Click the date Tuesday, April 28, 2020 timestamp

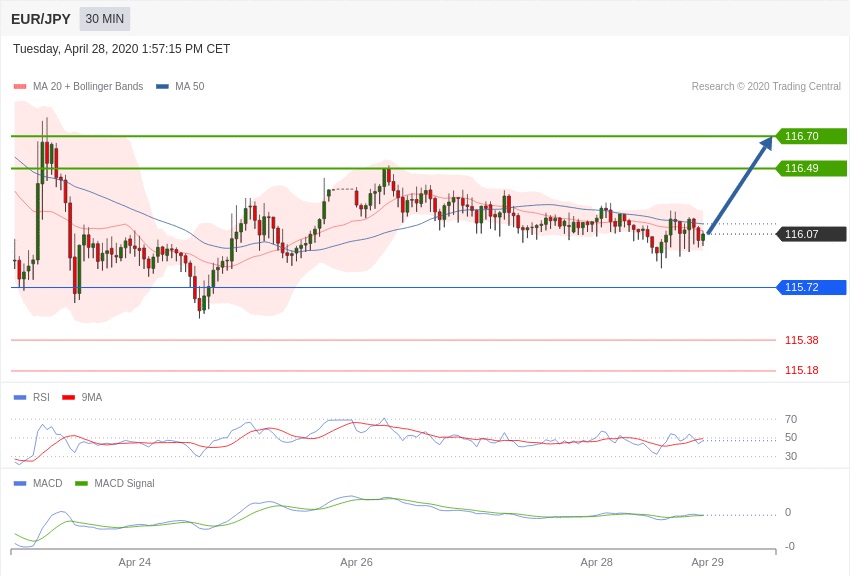[121, 49]
